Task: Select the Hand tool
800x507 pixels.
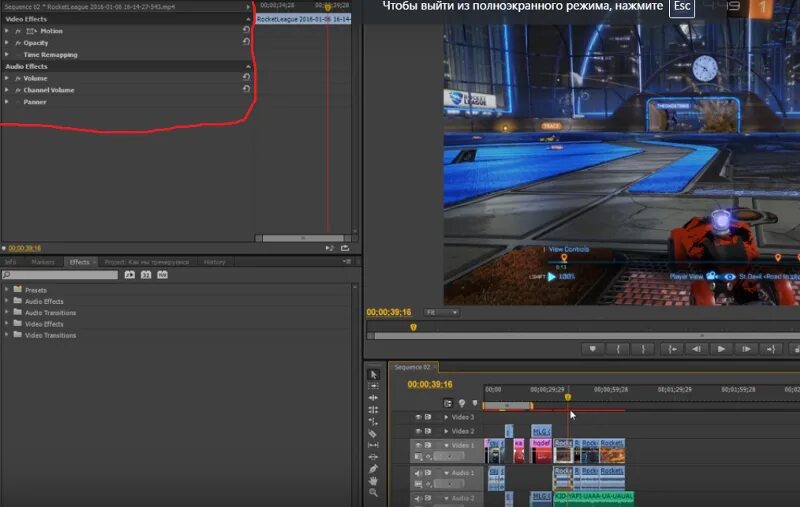Action: pos(373,480)
